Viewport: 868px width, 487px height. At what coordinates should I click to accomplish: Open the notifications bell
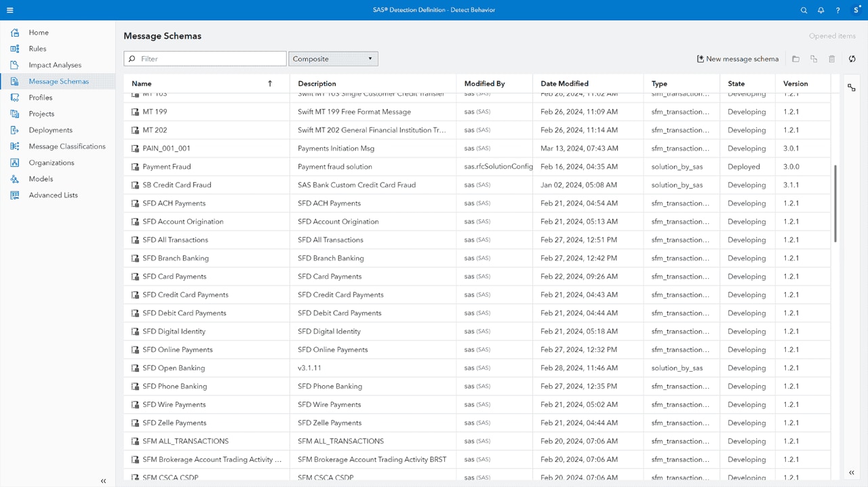[821, 10]
